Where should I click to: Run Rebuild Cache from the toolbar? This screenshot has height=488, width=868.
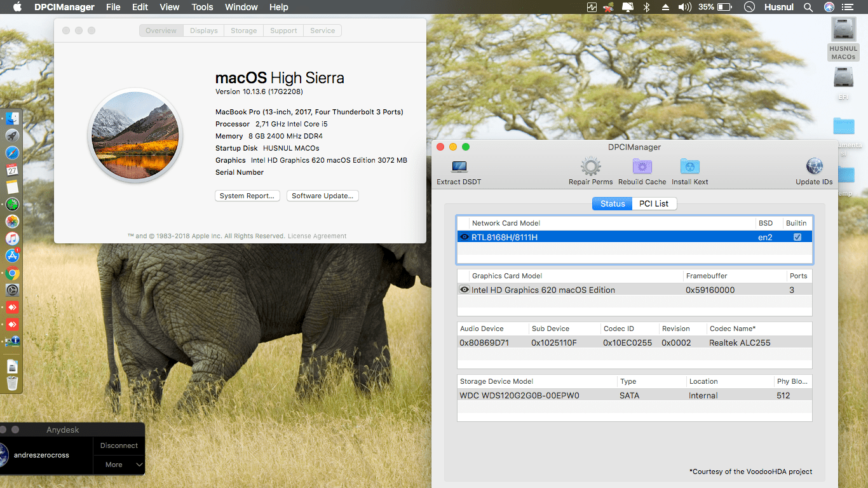642,167
